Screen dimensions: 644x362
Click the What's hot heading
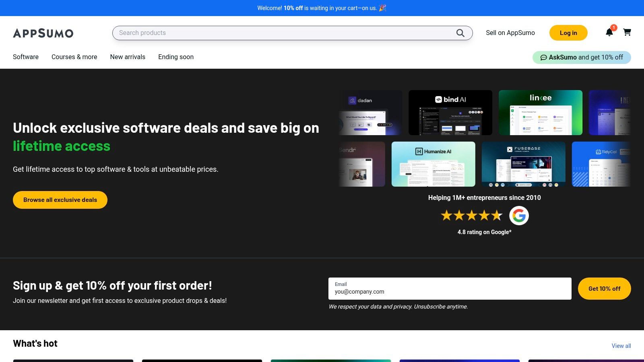coord(35,343)
